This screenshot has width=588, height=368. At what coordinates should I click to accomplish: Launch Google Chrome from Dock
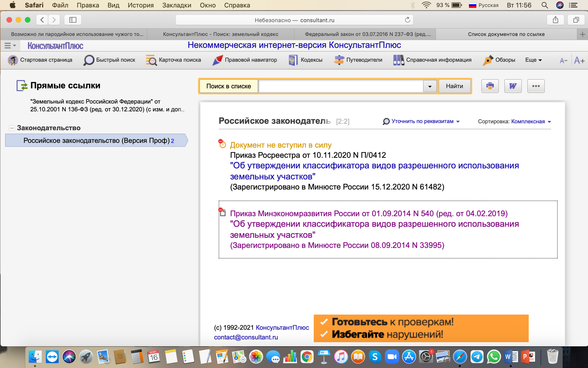click(307, 357)
